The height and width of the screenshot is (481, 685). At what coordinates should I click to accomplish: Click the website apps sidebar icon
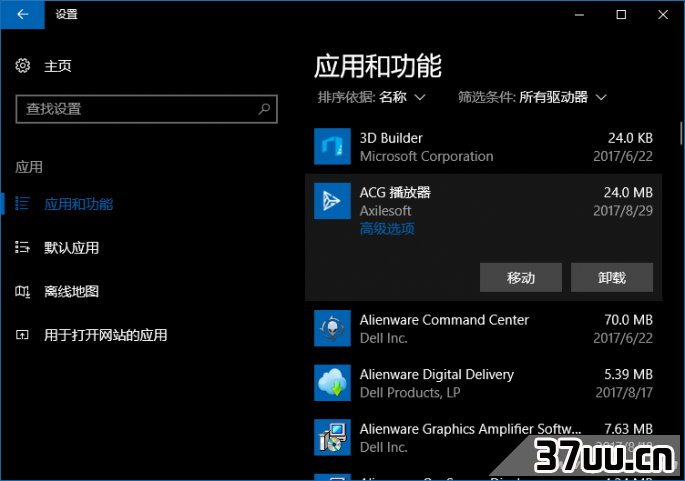tap(22, 335)
